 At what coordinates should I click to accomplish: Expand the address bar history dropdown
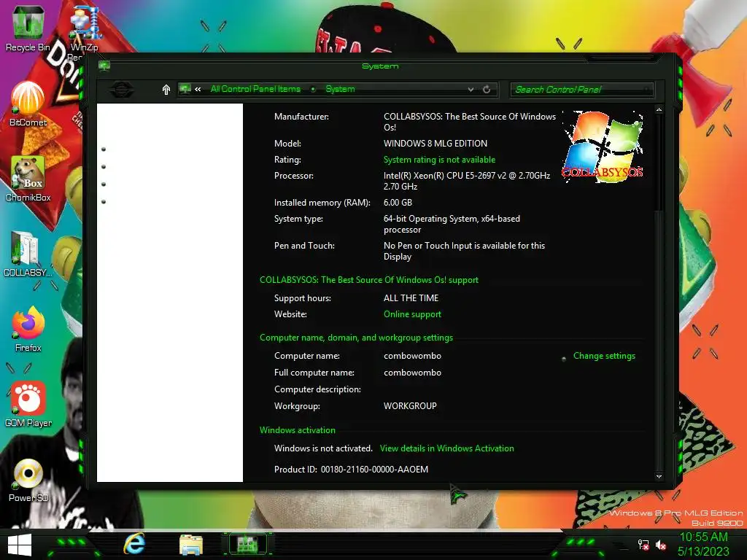(x=471, y=90)
